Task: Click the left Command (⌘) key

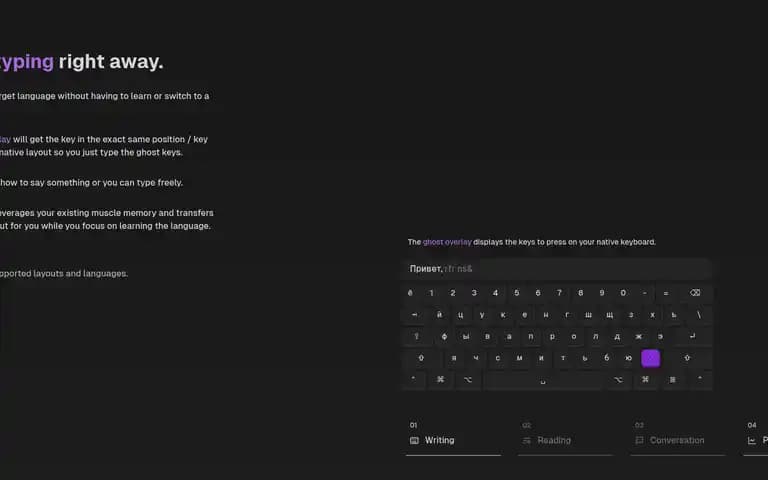Action: click(440, 380)
